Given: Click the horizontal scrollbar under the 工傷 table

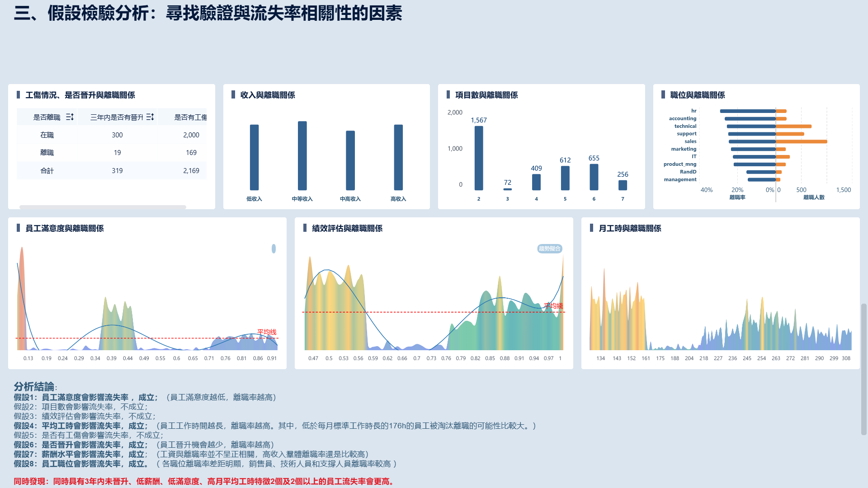Looking at the screenshot, I should coord(103,207).
